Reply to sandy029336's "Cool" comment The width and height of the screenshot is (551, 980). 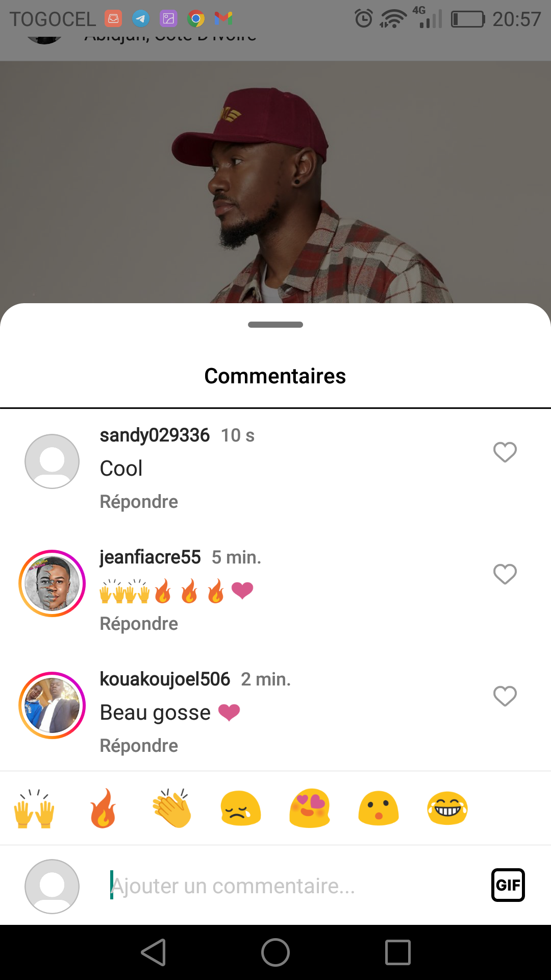(x=139, y=502)
